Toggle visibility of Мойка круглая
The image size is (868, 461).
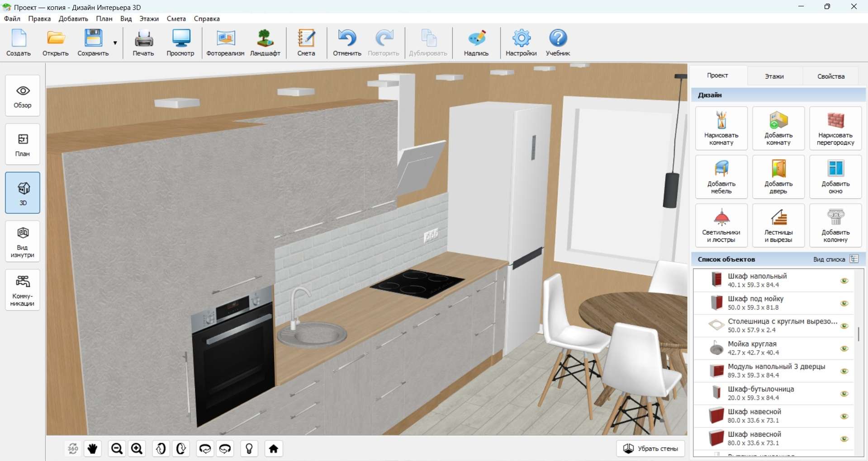844,348
